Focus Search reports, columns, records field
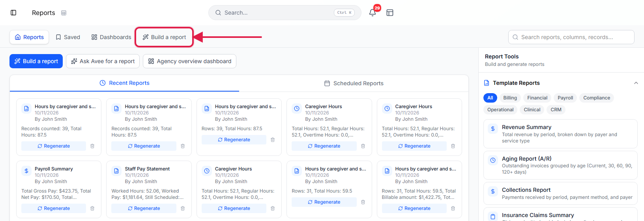 coord(571,37)
